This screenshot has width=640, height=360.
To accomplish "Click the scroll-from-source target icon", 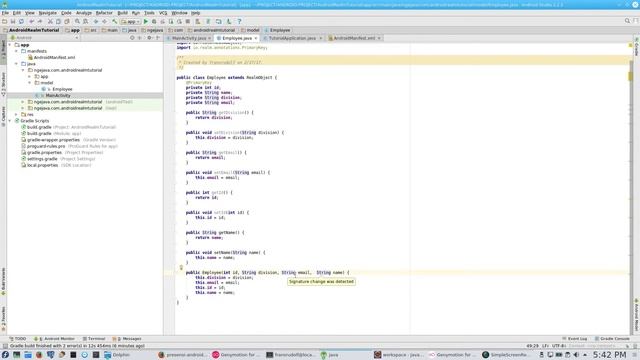I will click(x=132, y=38).
